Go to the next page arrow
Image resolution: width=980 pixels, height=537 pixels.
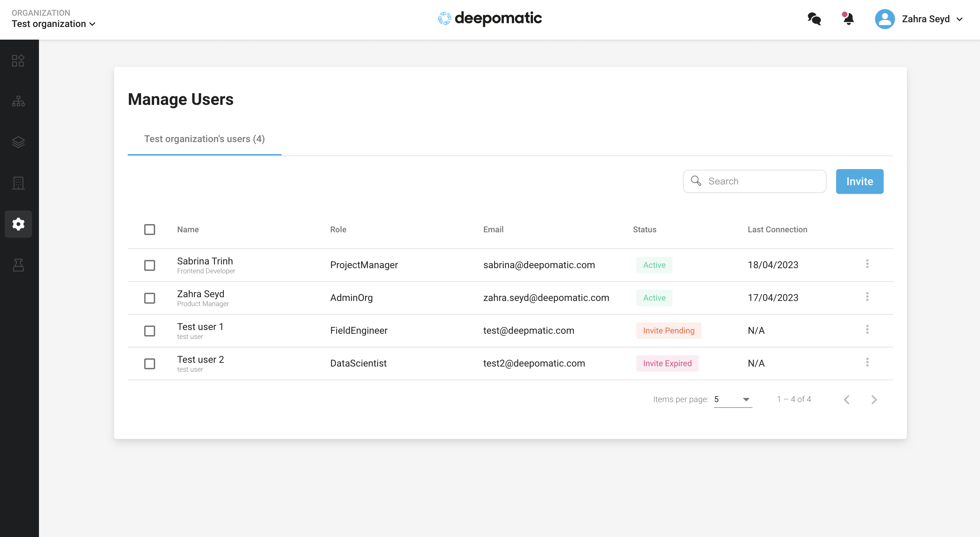tap(874, 399)
